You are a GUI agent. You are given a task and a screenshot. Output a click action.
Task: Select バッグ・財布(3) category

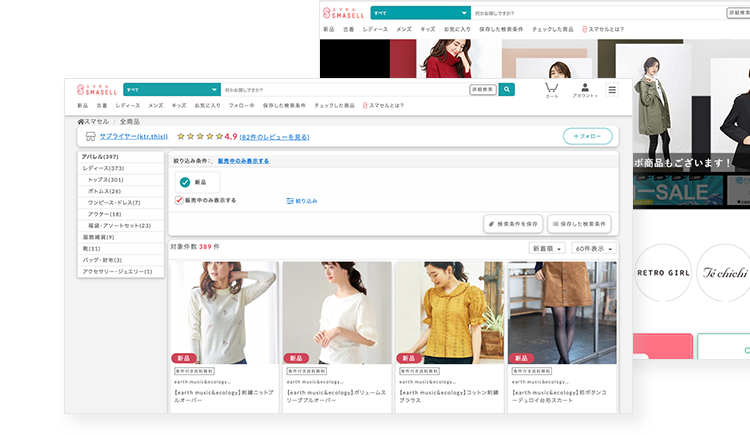tap(121, 260)
